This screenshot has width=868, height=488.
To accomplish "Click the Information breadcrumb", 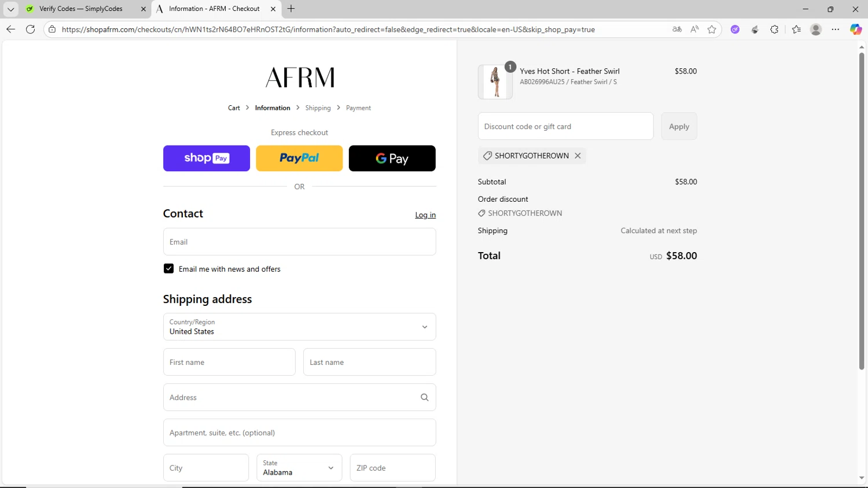I will 273,108.
